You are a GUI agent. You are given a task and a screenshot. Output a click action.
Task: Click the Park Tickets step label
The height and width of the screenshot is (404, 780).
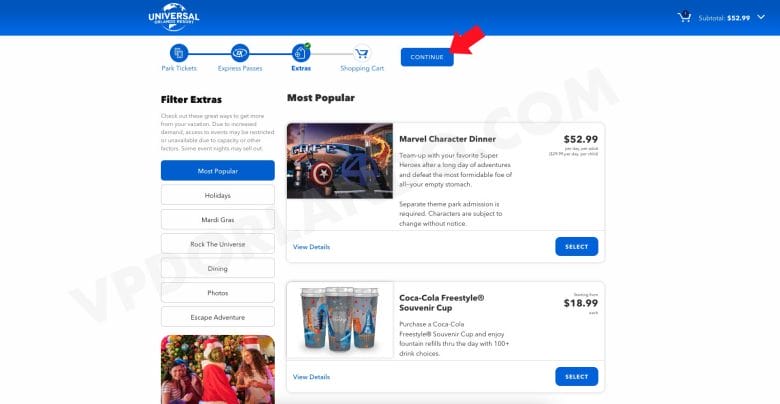point(179,69)
